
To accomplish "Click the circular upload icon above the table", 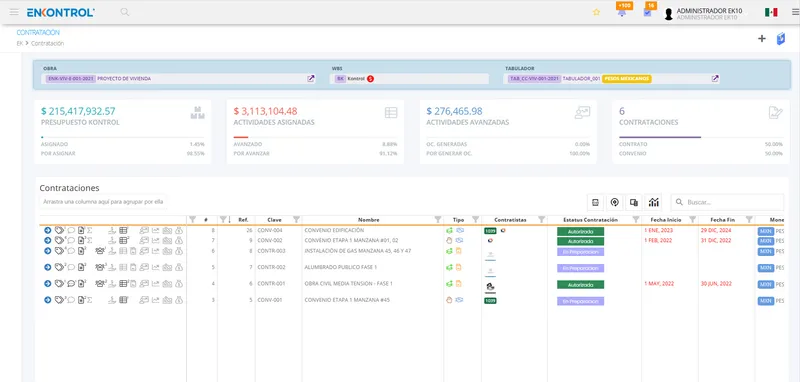I will (614, 202).
